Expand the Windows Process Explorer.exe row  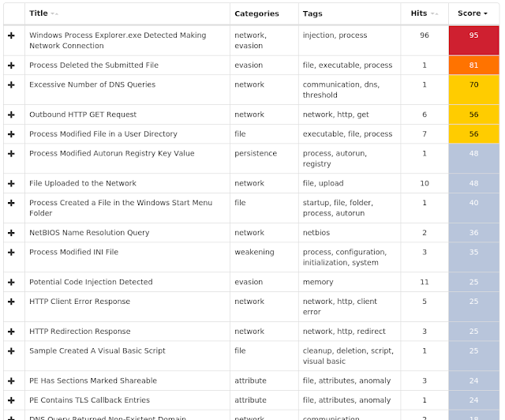(12, 36)
